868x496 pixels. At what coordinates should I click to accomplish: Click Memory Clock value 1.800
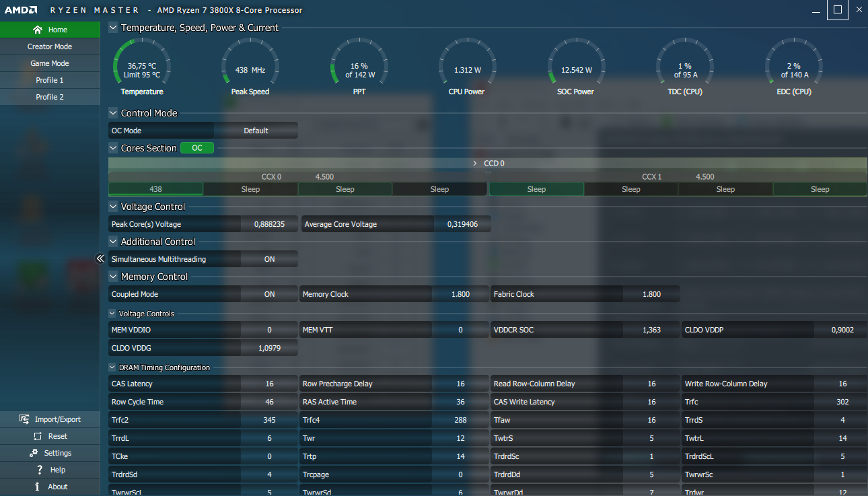coord(460,294)
